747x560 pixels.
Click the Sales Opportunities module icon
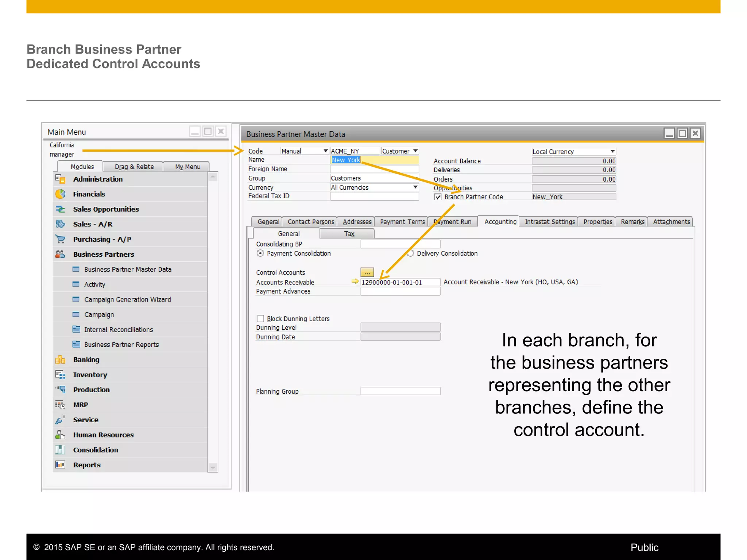point(60,209)
